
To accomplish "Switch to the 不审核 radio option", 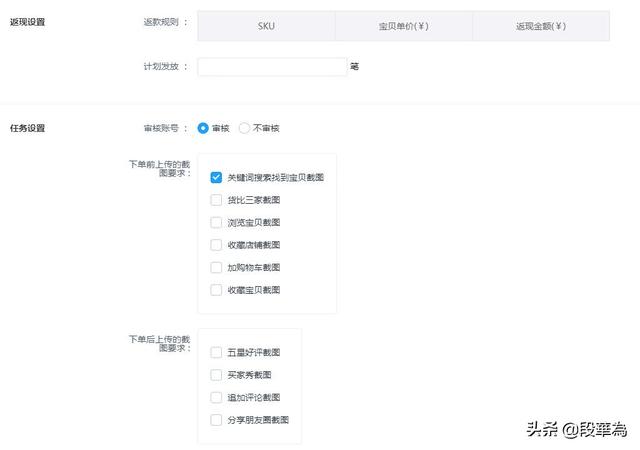I will tap(245, 128).
